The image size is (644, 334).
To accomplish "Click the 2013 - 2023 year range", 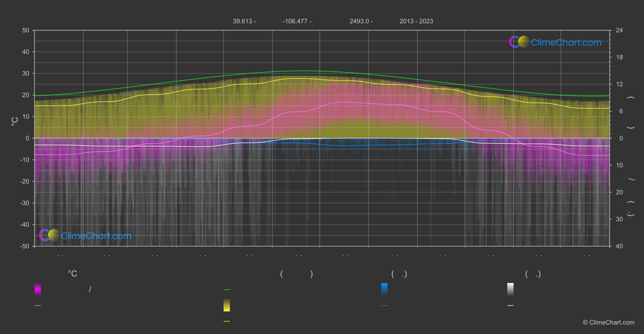I will pyautogui.click(x=416, y=21).
